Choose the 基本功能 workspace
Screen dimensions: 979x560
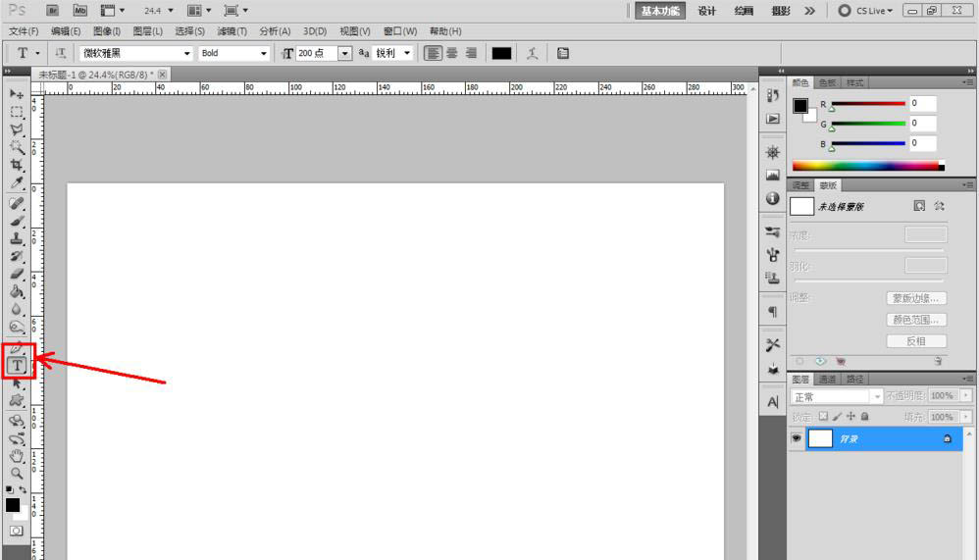coord(660,11)
